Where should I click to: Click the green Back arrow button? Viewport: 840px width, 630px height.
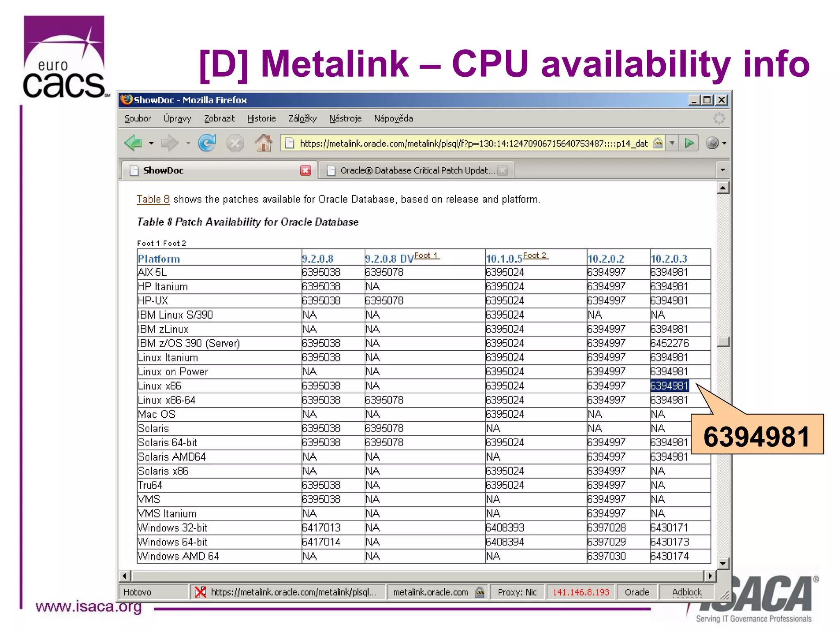(133, 143)
